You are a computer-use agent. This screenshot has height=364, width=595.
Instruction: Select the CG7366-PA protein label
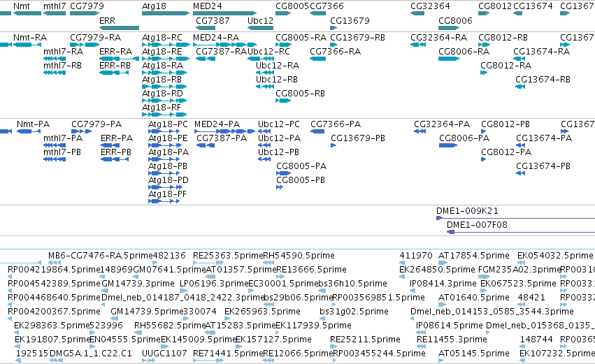click(x=336, y=124)
